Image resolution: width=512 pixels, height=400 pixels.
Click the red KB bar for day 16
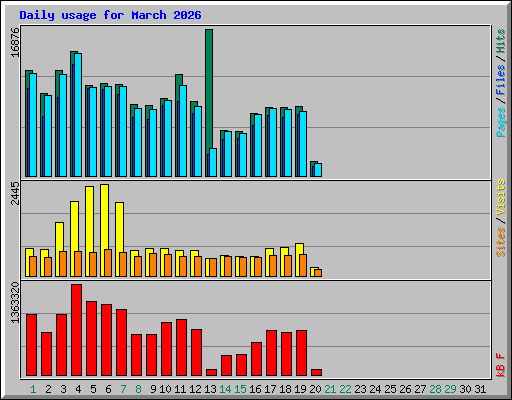point(256,359)
